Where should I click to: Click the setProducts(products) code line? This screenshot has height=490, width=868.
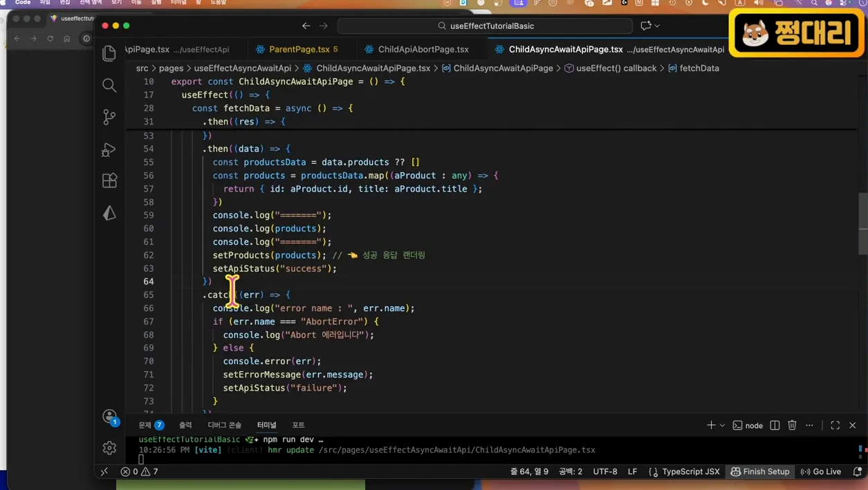point(269,255)
